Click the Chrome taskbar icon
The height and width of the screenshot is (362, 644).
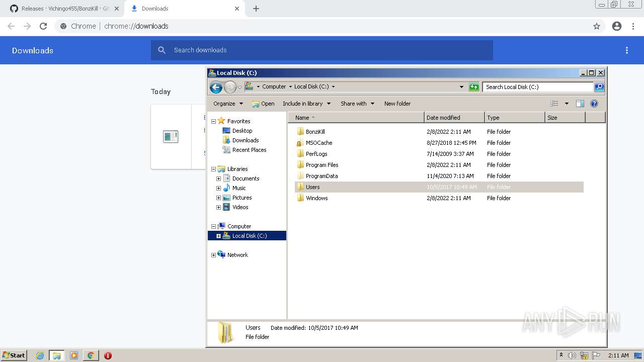91,355
